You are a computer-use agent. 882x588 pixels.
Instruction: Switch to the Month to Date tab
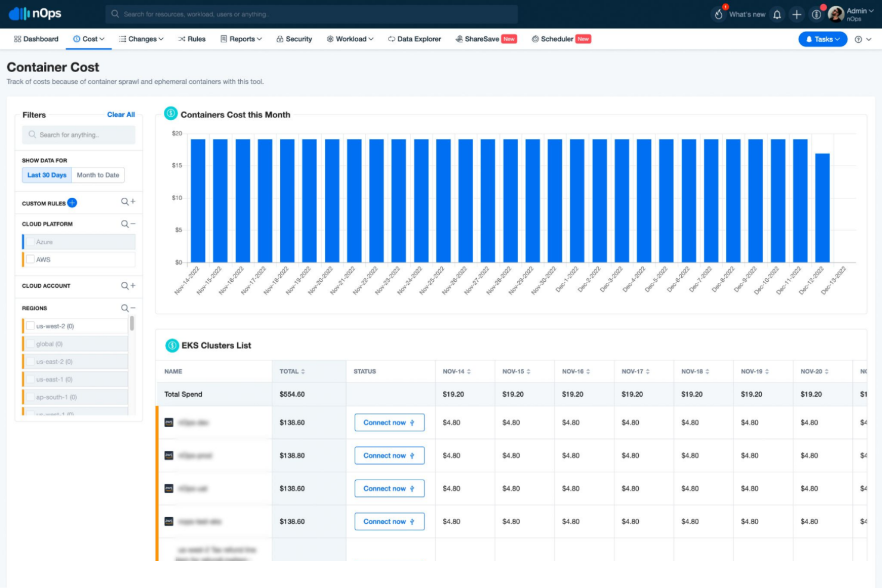(98, 175)
